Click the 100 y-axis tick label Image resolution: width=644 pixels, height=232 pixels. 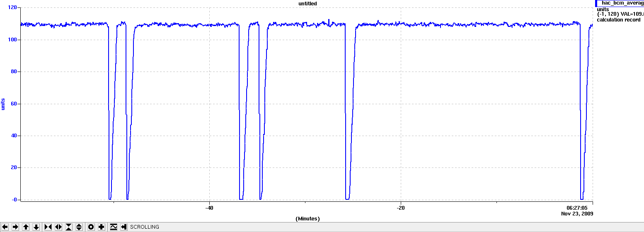coord(12,40)
